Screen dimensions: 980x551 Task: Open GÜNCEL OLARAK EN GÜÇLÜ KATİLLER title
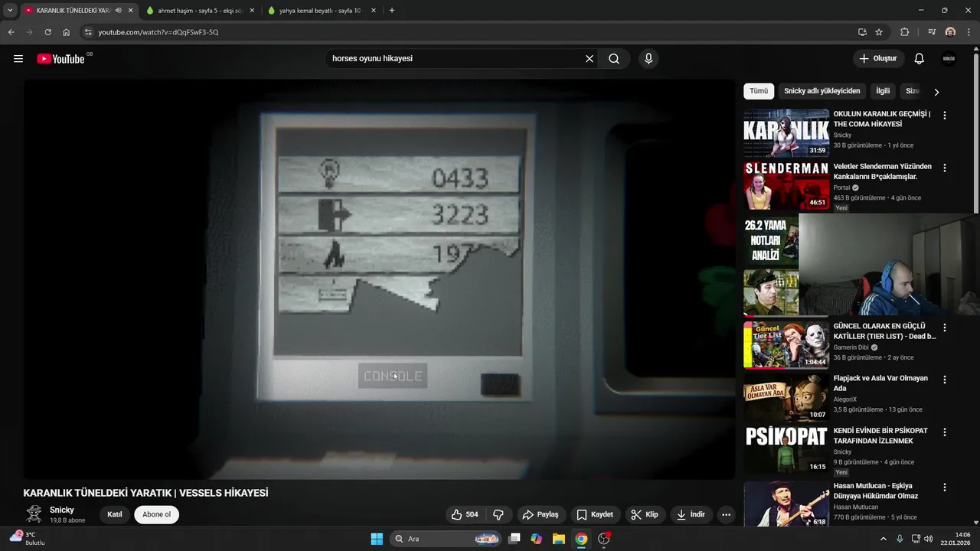click(884, 331)
